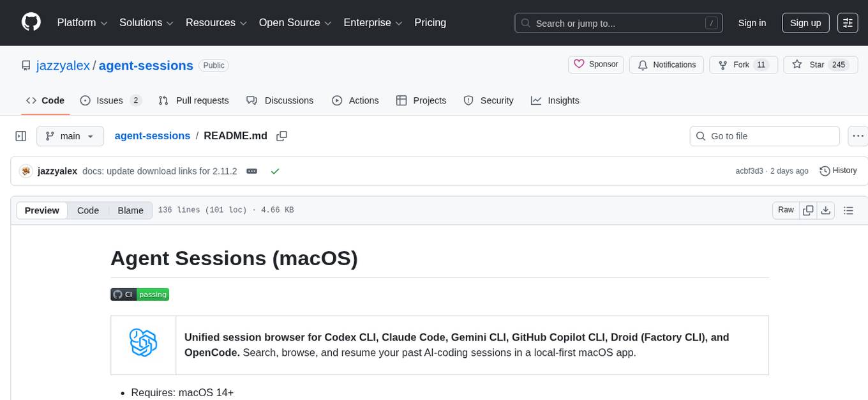Viewport: 868px width, 400px height.
Task: Download the raw README file
Action: click(825, 210)
